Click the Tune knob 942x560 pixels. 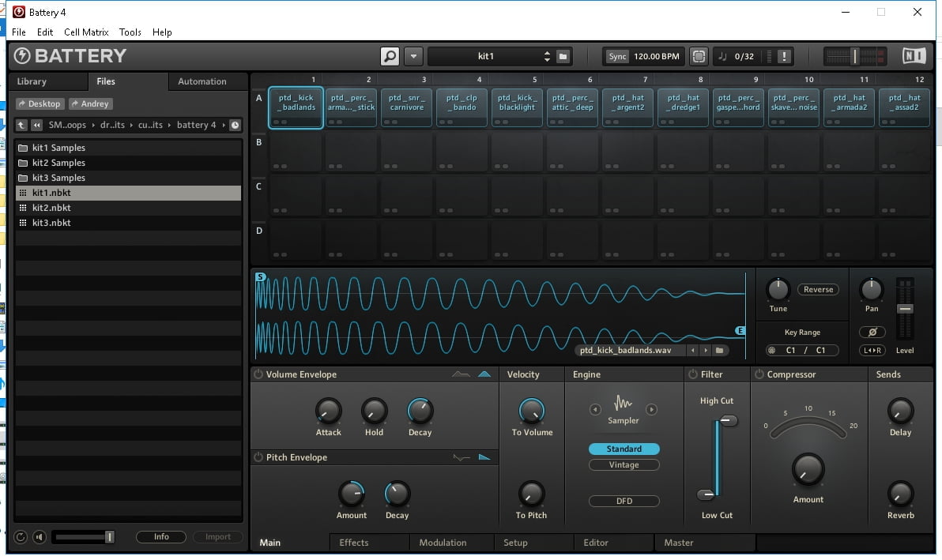tap(778, 289)
